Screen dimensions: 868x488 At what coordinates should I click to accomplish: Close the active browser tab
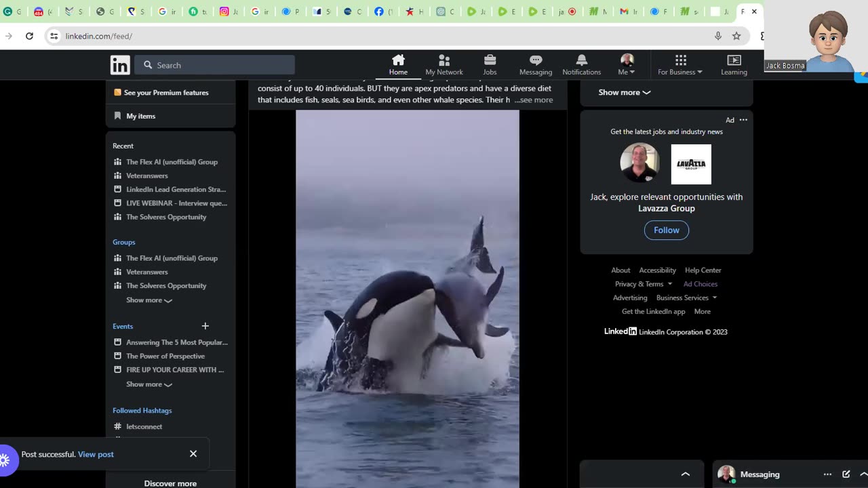pyautogui.click(x=754, y=12)
